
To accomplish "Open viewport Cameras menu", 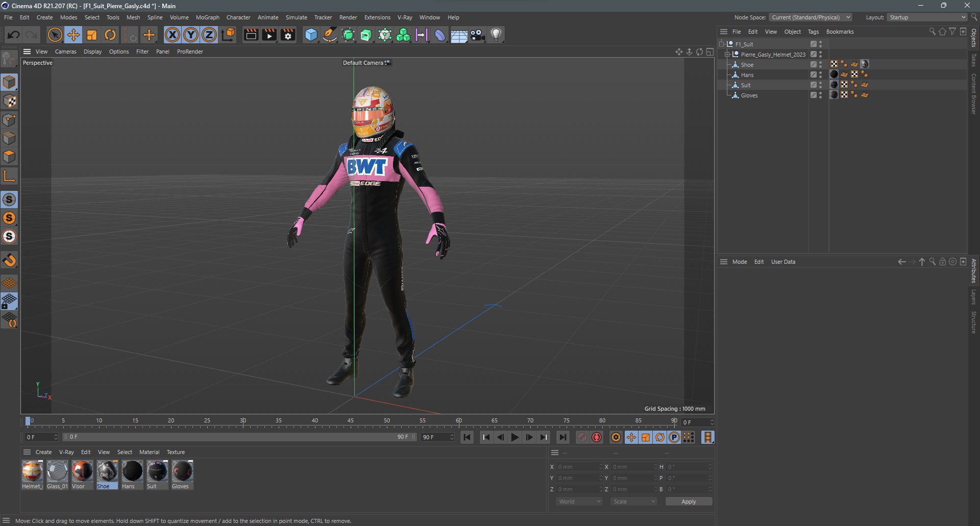I will point(65,52).
